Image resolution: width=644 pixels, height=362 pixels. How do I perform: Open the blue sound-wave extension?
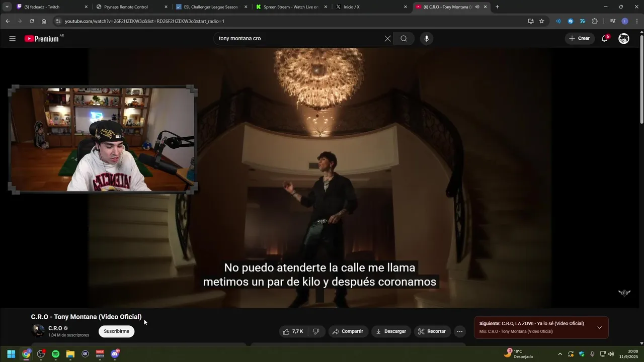(558, 21)
